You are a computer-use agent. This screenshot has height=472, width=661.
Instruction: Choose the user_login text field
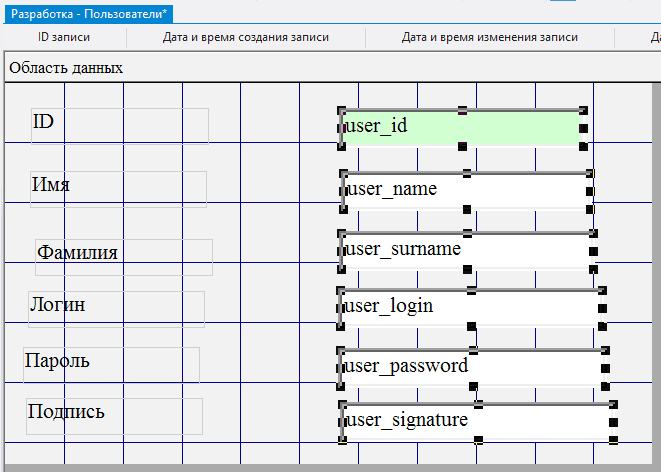[x=470, y=306]
